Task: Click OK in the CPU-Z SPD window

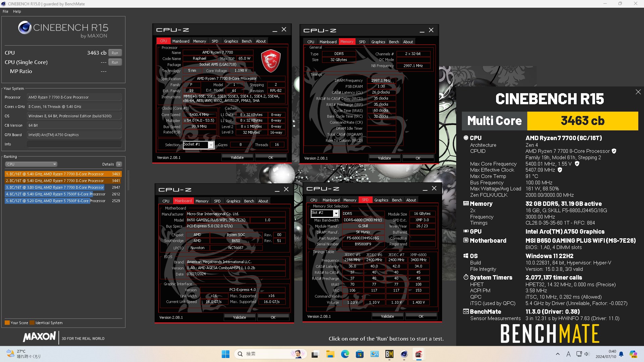Action: pos(421,316)
